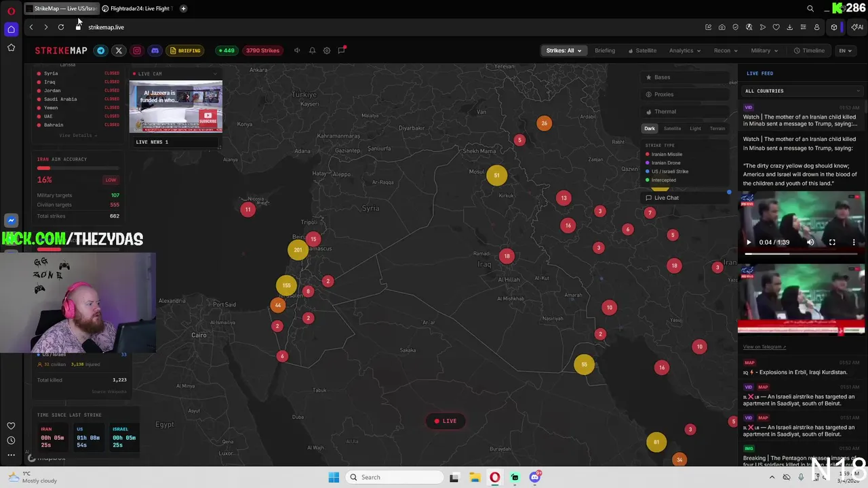
Task: Open the EN language selector
Action: tap(845, 51)
